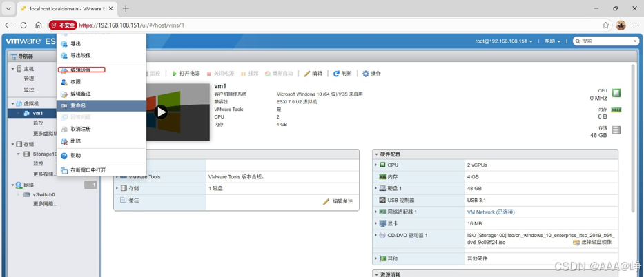
Task: Select 编辑设置 in context menu
Action: click(x=81, y=70)
